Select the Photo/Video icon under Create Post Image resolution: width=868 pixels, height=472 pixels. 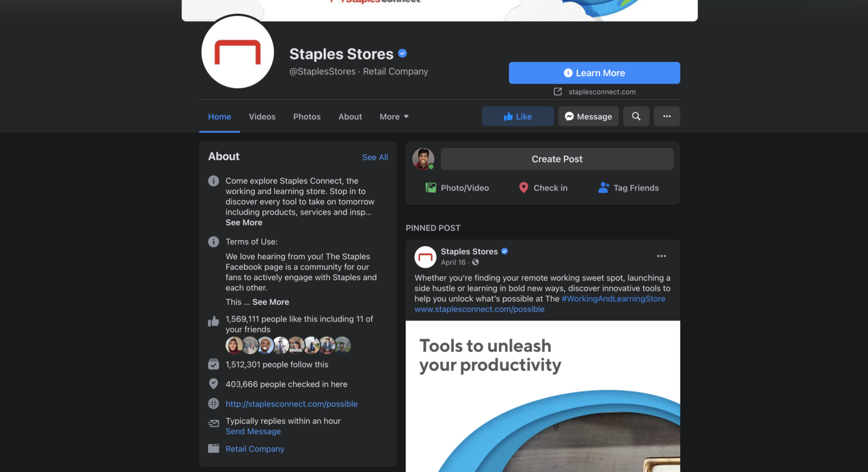click(431, 187)
